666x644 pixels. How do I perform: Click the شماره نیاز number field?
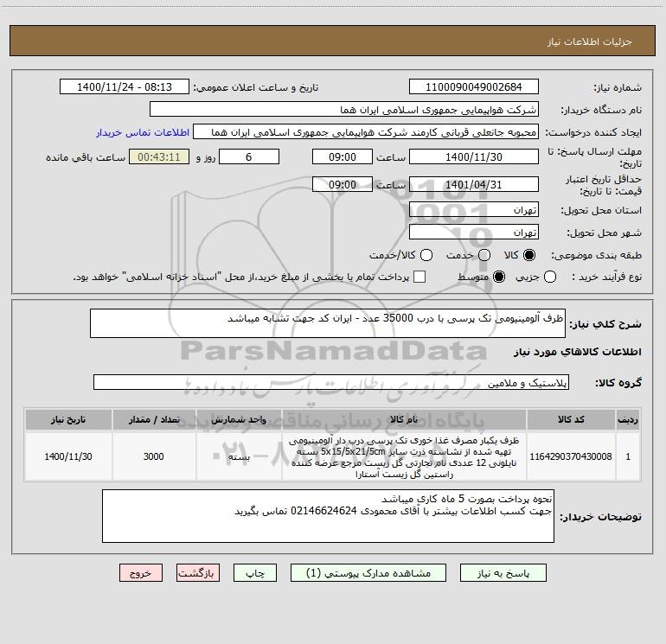click(474, 86)
